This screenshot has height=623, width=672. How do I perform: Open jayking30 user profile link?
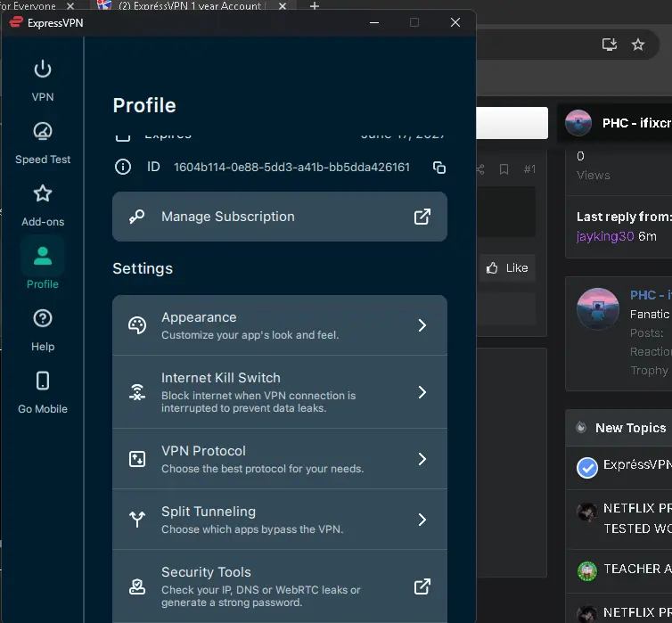pos(605,236)
